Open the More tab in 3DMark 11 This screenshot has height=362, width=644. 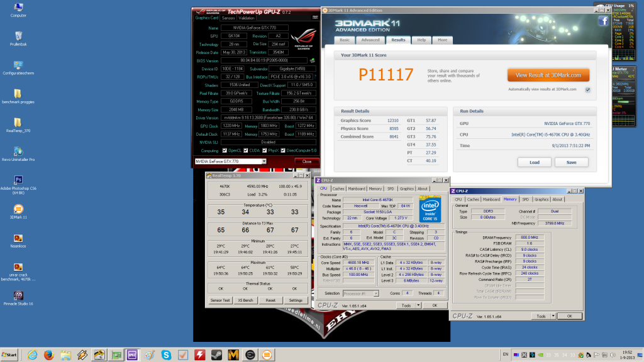coord(442,40)
